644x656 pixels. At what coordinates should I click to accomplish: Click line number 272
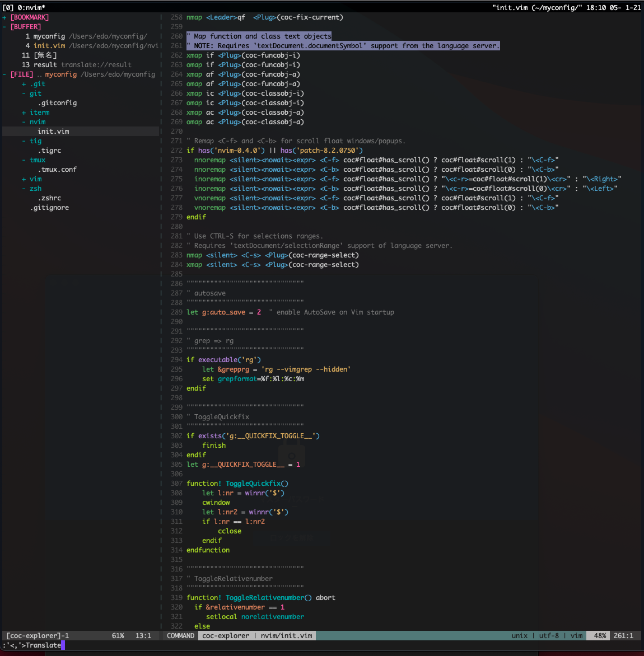tap(176, 151)
